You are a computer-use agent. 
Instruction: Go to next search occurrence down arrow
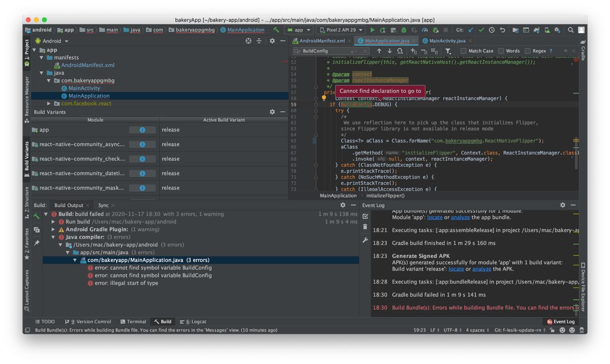(x=389, y=51)
